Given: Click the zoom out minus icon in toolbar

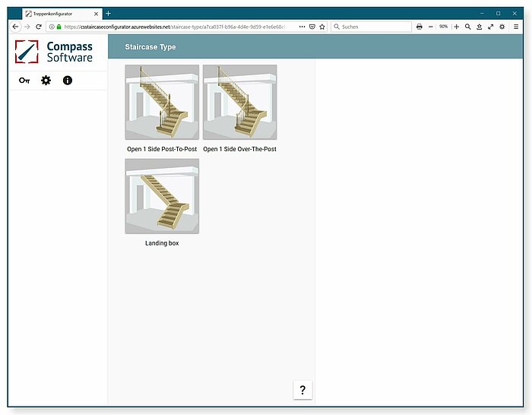Looking at the screenshot, I should click(x=431, y=27).
